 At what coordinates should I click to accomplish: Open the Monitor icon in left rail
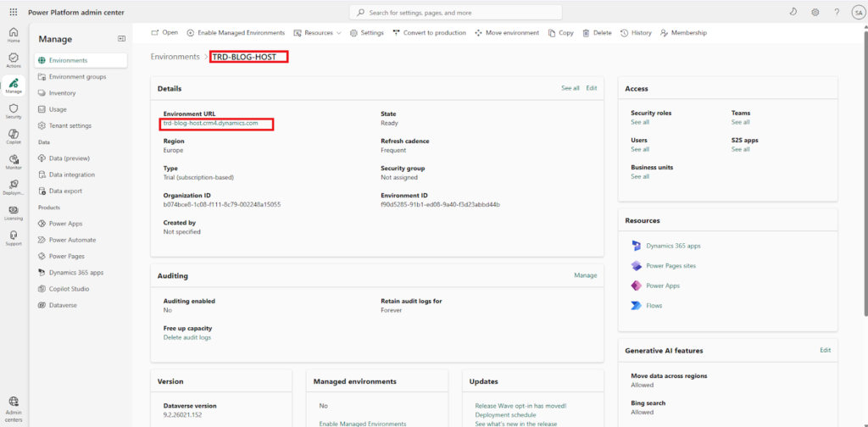[x=14, y=161]
